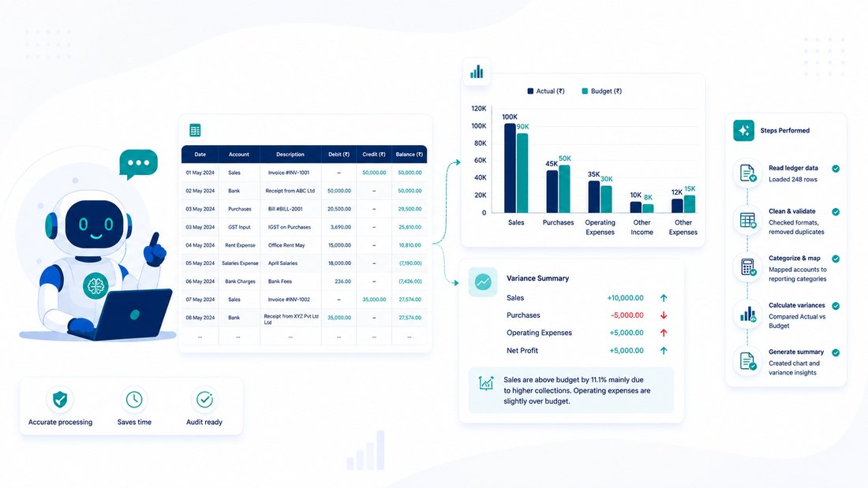Click the green check beside Clean & validate
The width and height of the screenshot is (868, 488).
836,211
